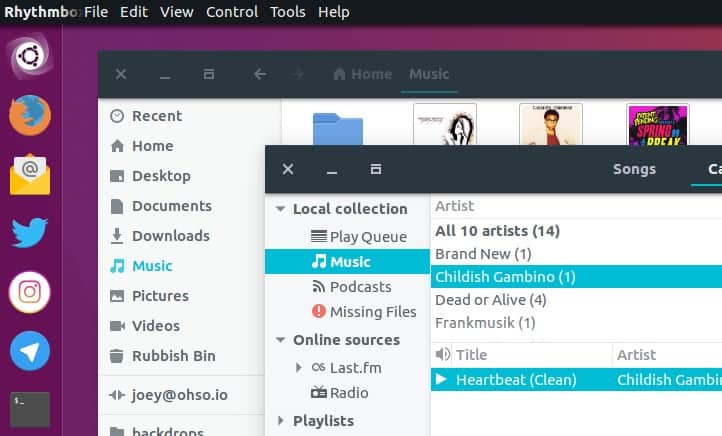Viewport: 722px width, 436px height.
Task: Open Downloads in file manager sidebar
Action: (170, 236)
